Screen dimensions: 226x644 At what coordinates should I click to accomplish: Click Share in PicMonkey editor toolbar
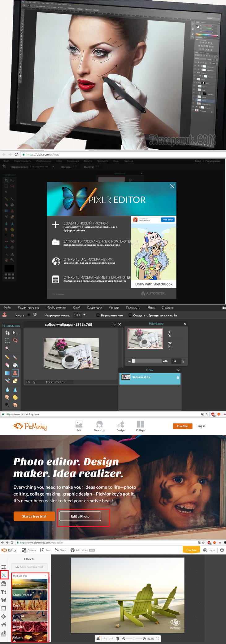[60, 550]
